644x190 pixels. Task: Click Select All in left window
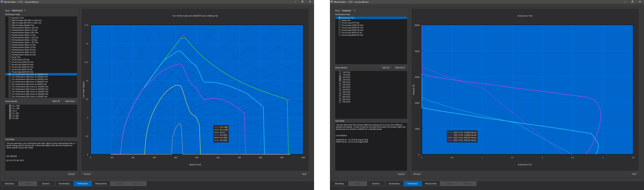pyautogui.click(x=56, y=101)
